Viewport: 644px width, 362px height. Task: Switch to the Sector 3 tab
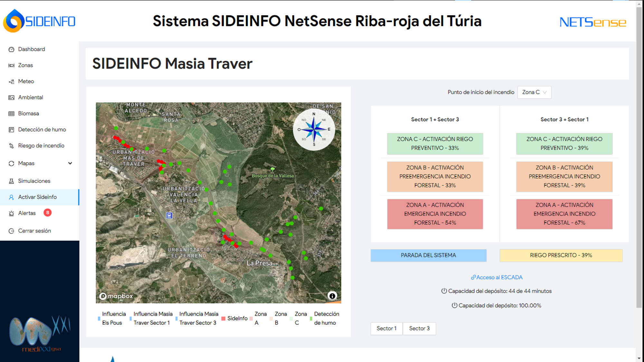click(419, 329)
